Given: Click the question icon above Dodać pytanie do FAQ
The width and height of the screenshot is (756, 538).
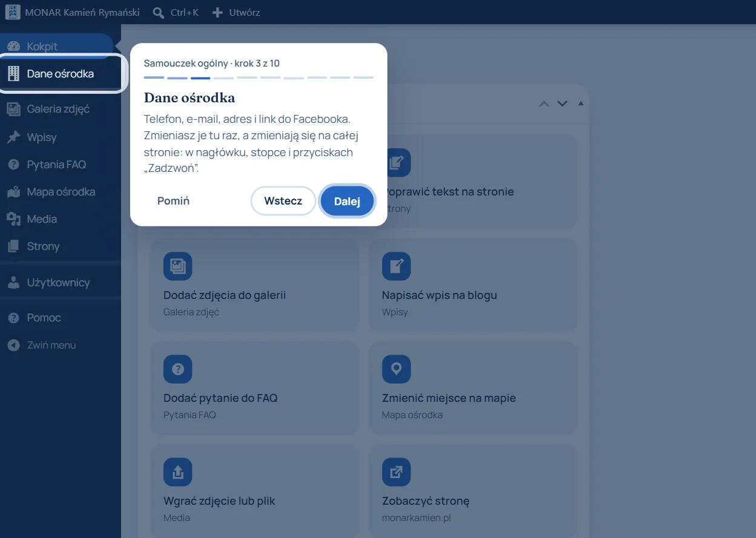Looking at the screenshot, I should point(178,369).
